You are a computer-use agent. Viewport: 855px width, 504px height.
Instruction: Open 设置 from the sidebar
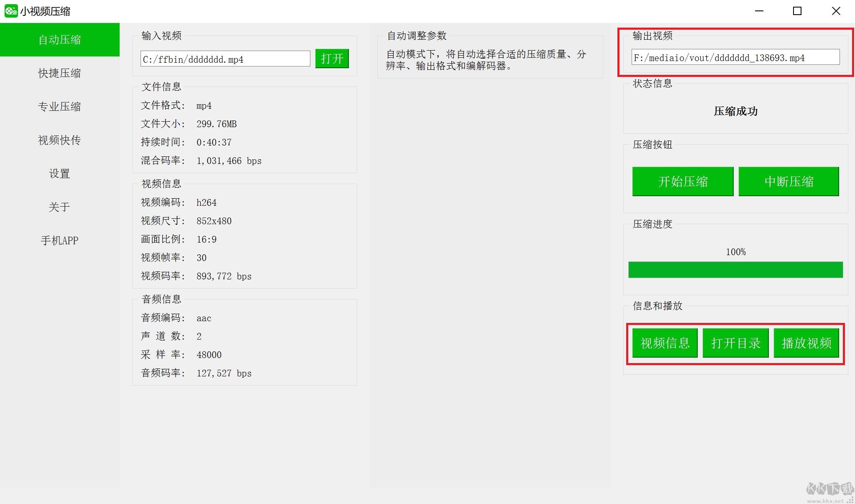pyautogui.click(x=59, y=174)
